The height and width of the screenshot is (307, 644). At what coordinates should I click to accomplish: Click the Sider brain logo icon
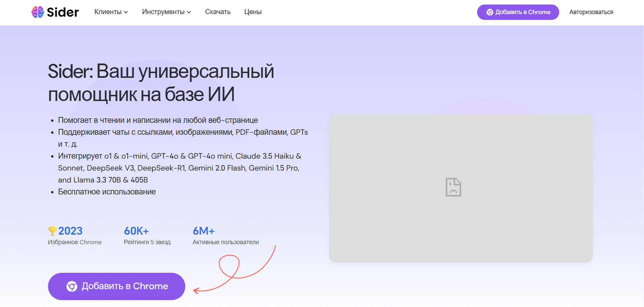tap(37, 12)
